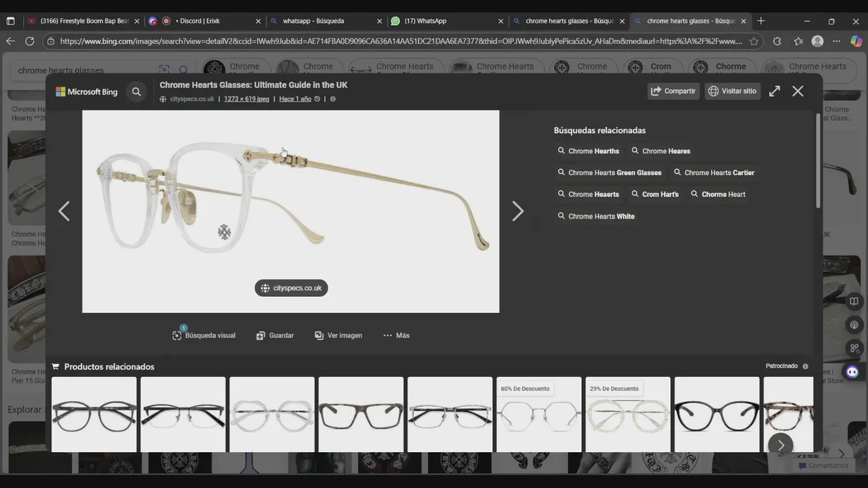The image size is (868, 488).
Task: Open Discord icon in Edge sidebar
Action: 853,371
